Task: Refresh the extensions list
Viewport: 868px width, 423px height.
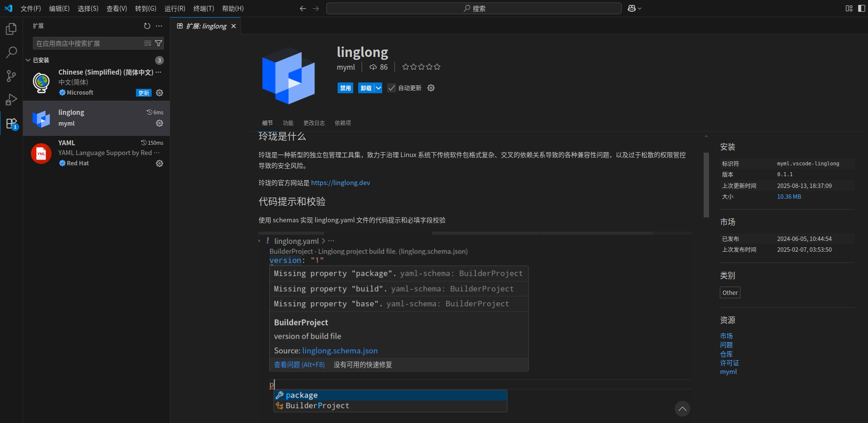Action: 147,26
